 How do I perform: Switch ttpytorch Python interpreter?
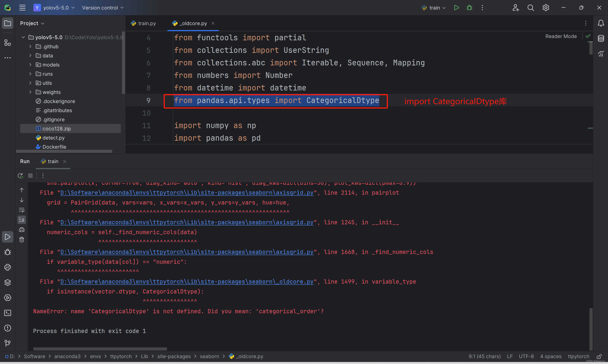578,356
